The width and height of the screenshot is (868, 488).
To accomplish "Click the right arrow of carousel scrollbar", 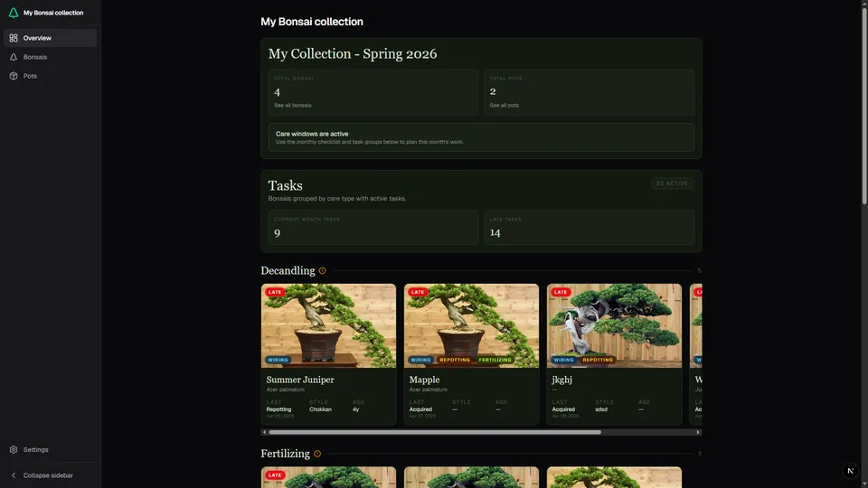I will [x=698, y=432].
